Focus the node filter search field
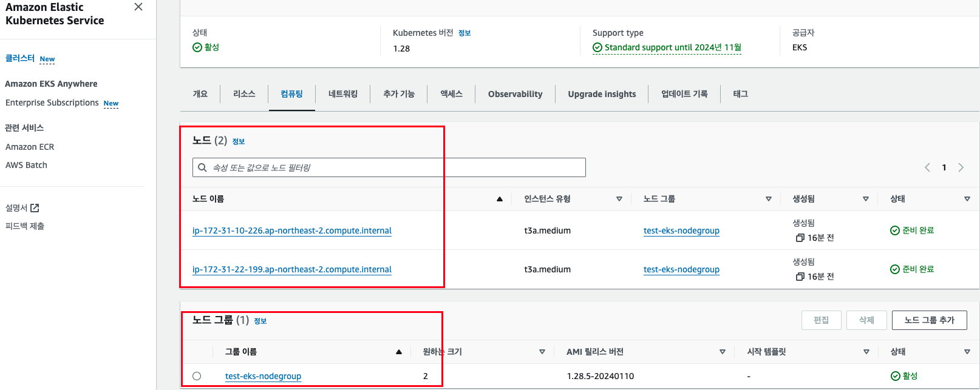The height and width of the screenshot is (390, 980). click(389, 167)
